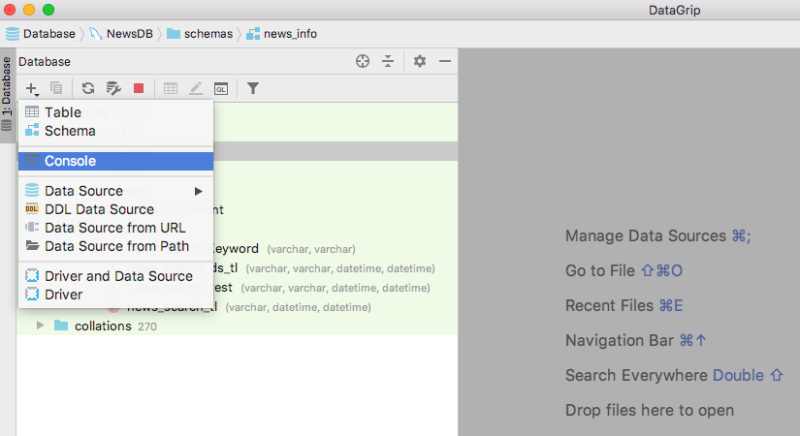Select Table from the New menu

coord(115,112)
